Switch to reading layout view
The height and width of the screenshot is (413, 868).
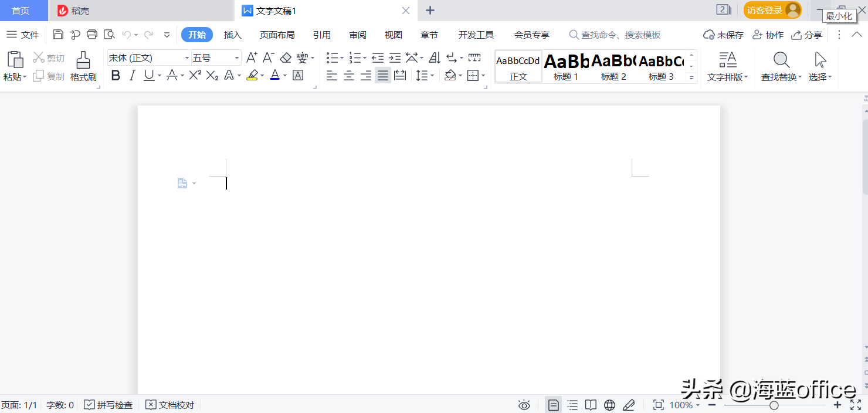coord(591,405)
